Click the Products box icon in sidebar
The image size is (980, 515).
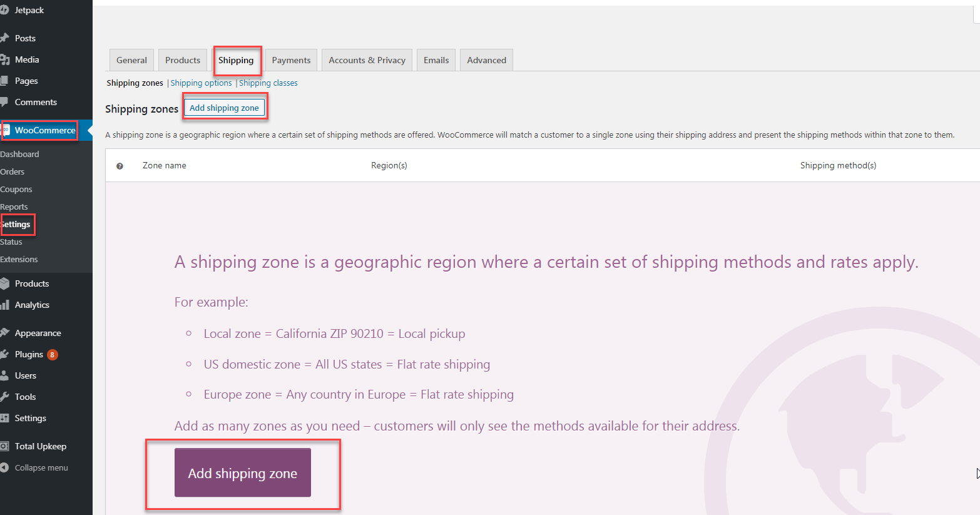point(4,283)
